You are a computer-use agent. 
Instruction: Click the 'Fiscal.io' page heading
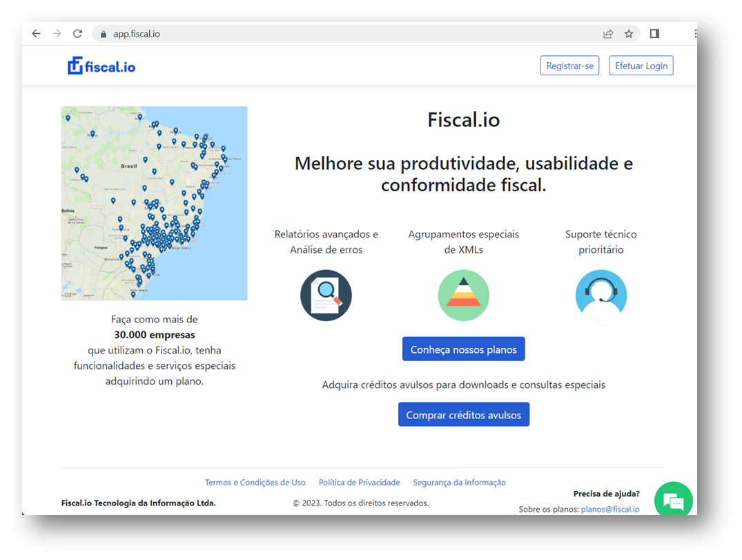464,119
